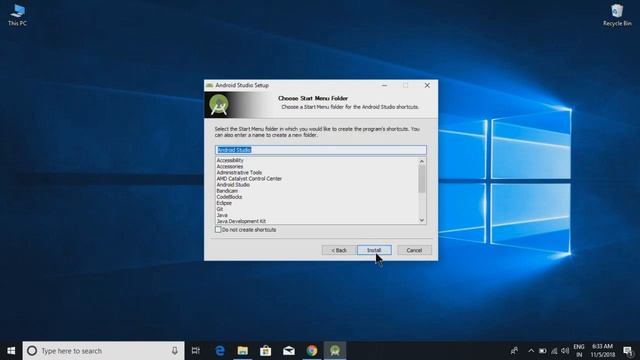Go back with the Back button

[339, 250]
